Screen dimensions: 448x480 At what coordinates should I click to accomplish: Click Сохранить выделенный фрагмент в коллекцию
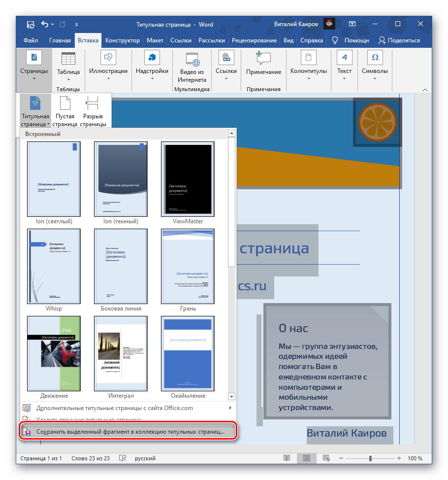[128, 432]
